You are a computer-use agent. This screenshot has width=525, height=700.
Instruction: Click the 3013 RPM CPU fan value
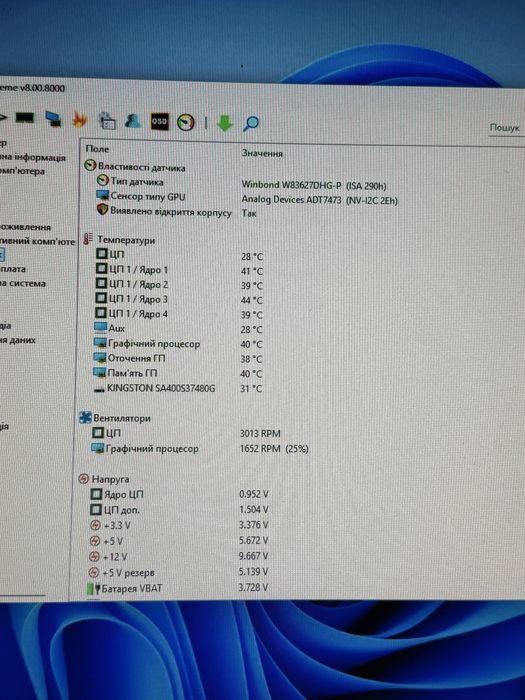click(260, 433)
